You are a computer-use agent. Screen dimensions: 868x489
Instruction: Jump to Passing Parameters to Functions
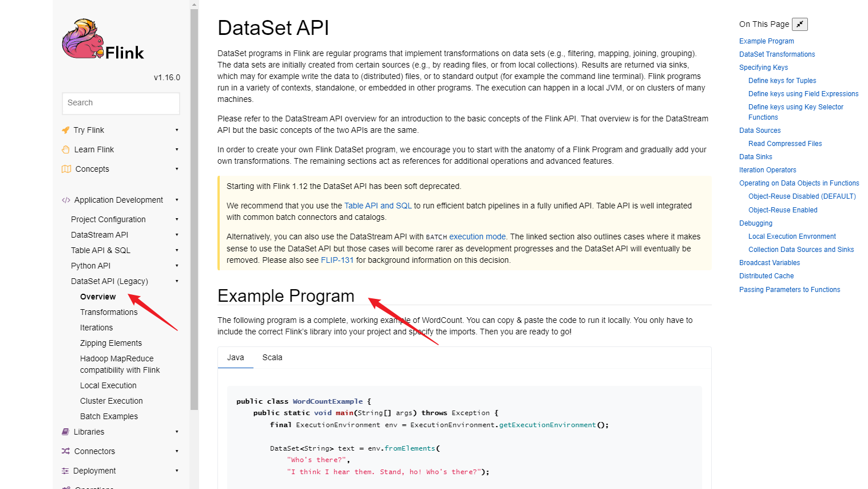click(790, 290)
